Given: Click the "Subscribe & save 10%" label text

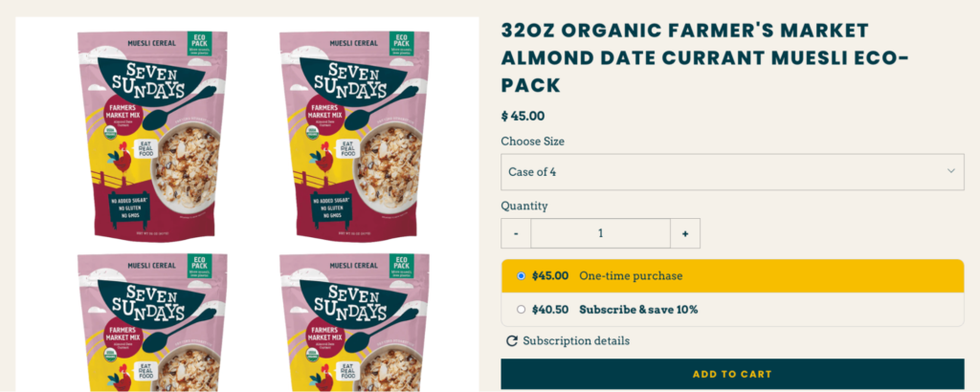Looking at the screenshot, I should (x=638, y=310).
